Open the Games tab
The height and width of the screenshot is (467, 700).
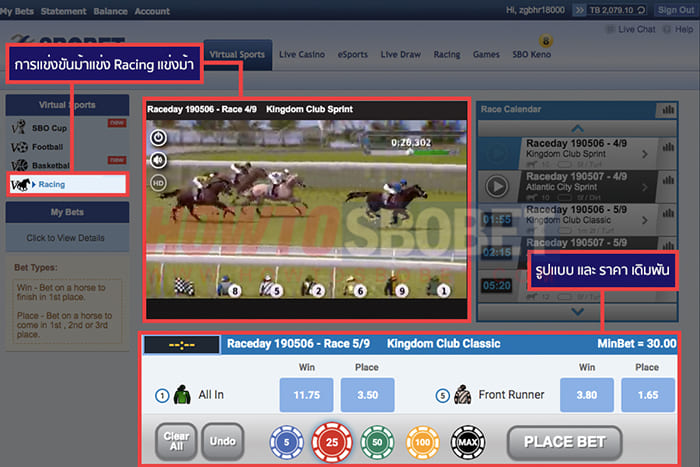[x=486, y=54]
